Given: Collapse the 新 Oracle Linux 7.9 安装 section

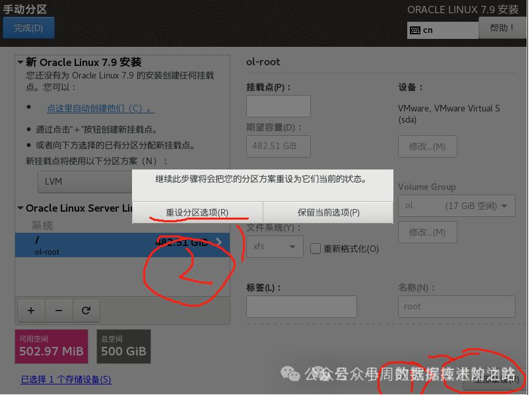Looking at the screenshot, I should (20, 63).
